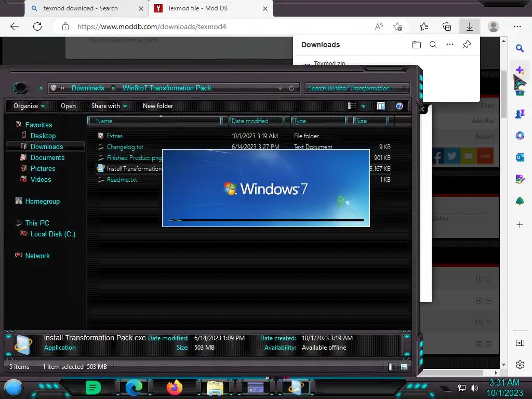The height and width of the screenshot is (399, 532).
Task: Click the Edge address bar URL
Action: click(x=152, y=26)
